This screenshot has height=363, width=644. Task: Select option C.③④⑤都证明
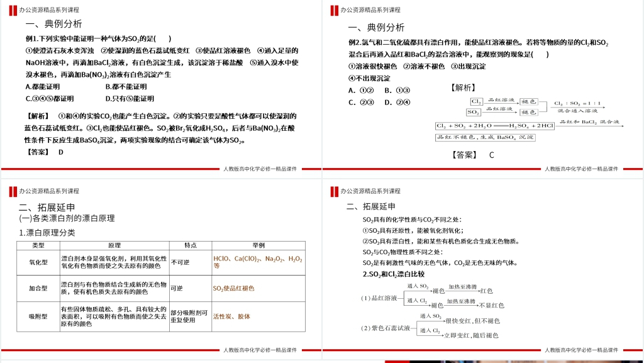pyautogui.click(x=50, y=99)
